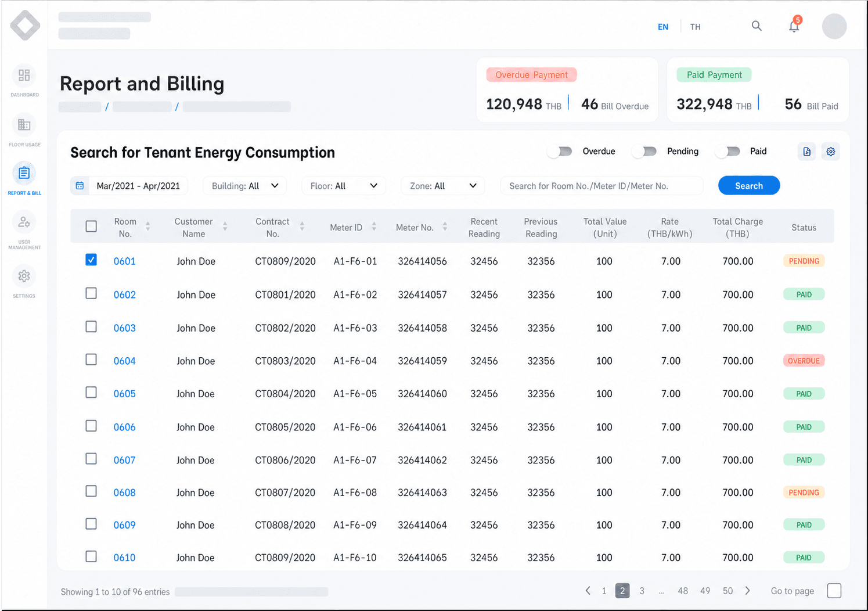Select the Report & Bill sidebar icon

pyautogui.click(x=24, y=173)
